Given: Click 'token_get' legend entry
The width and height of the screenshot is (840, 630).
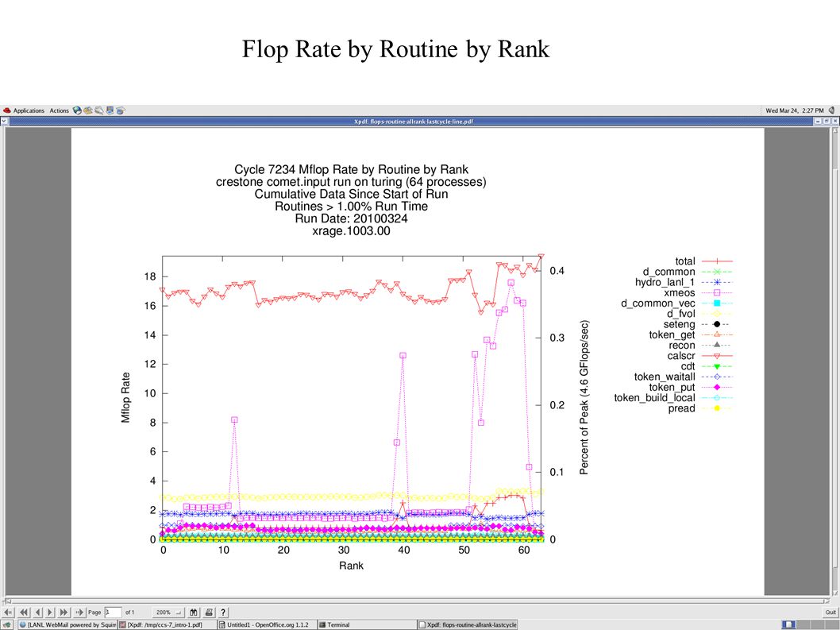Looking at the screenshot, I should [x=691, y=335].
